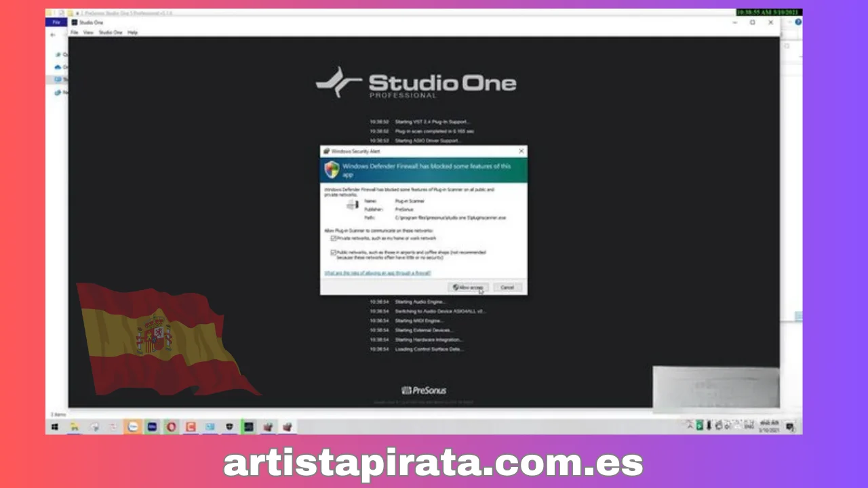The height and width of the screenshot is (488, 868).
Task: Open the Windows Start menu
Action: pyautogui.click(x=55, y=427)
